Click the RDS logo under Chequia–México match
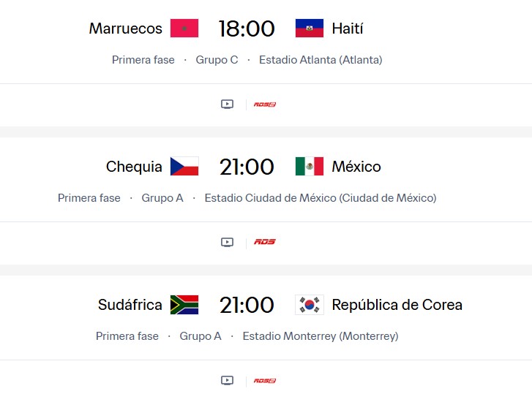The image size is (532, 402). point(265,242)
